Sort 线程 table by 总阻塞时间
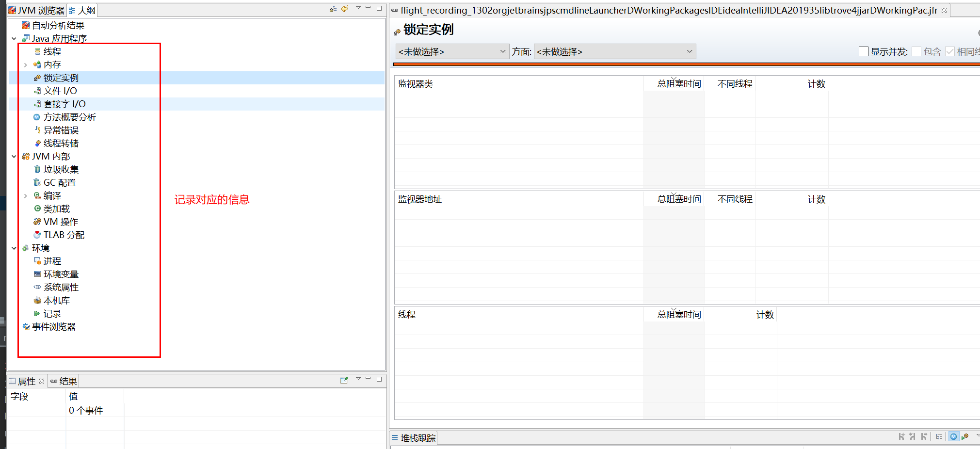The image size is (980, 449). [x=674, y=314]
